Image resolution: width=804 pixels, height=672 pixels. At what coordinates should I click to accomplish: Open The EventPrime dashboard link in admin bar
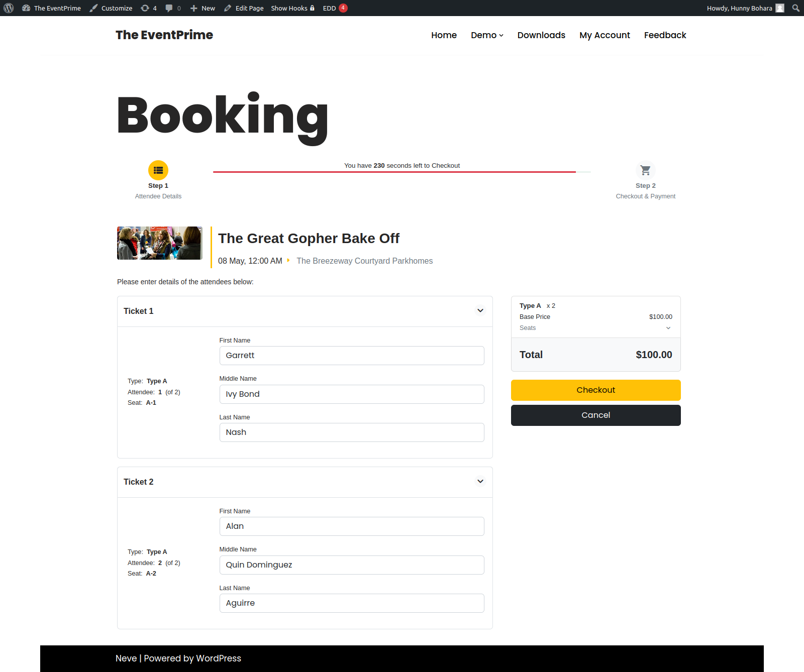(x=51, y=8)
